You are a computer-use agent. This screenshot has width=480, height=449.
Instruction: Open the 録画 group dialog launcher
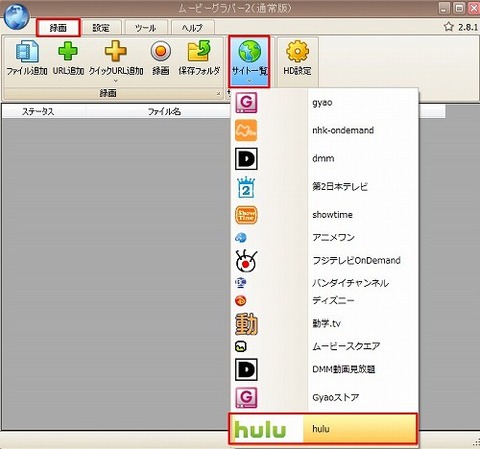tap(219, 94)
